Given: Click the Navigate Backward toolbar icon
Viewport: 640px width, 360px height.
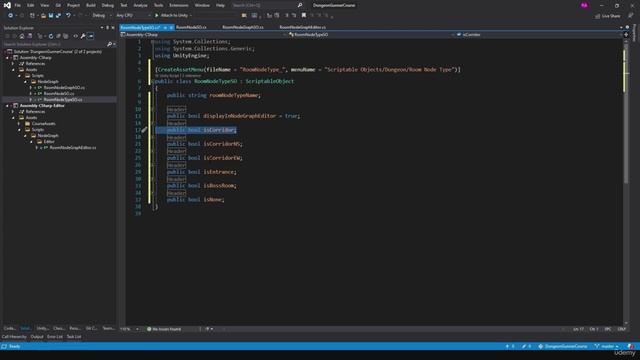Looking at the screenshot, I should click(x=11, y=16).
